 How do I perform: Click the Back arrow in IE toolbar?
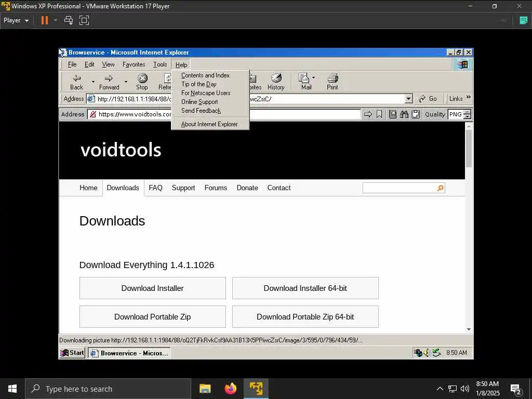tap(77, 79)
